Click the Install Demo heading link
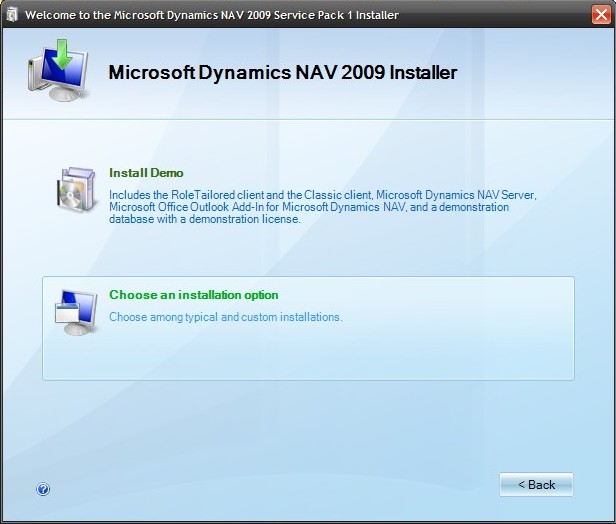Image resolution: width=616 pixels, height=524 pixels. point(146,173)
